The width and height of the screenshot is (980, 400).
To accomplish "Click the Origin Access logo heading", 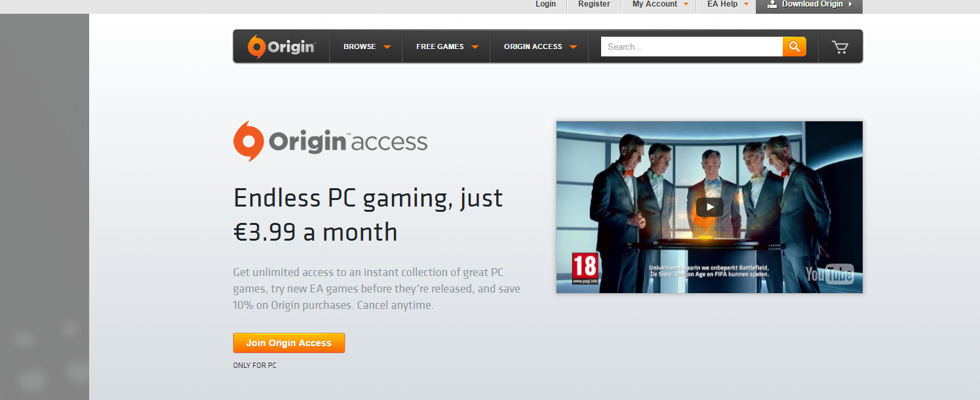I will click(330, 141).
